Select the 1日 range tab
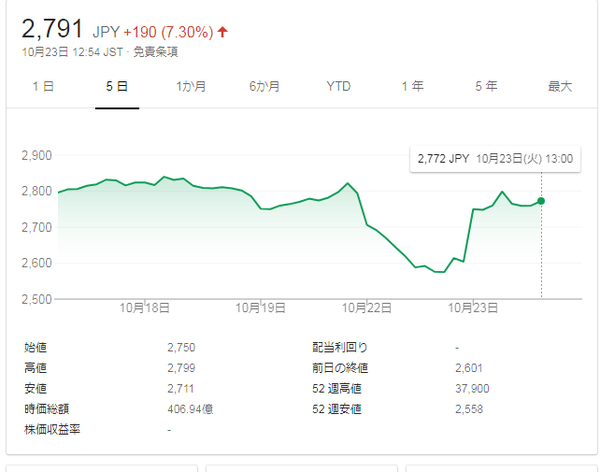 [x=43, y=86]
